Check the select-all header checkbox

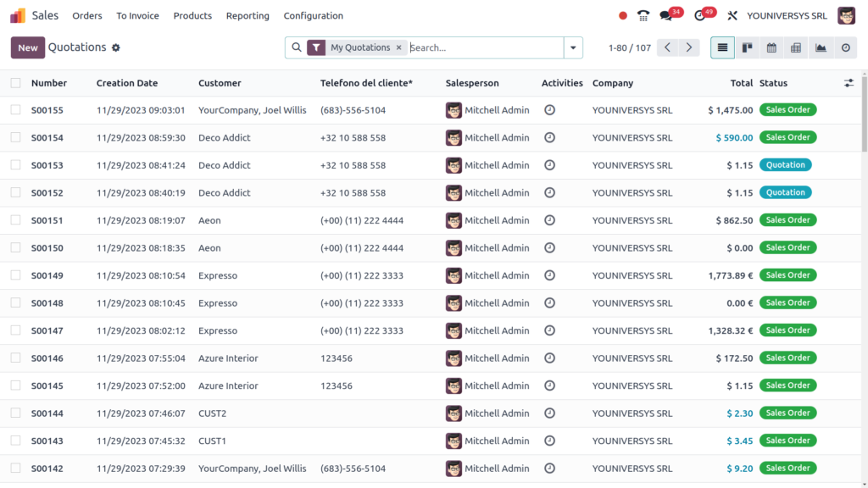(15, 83)
